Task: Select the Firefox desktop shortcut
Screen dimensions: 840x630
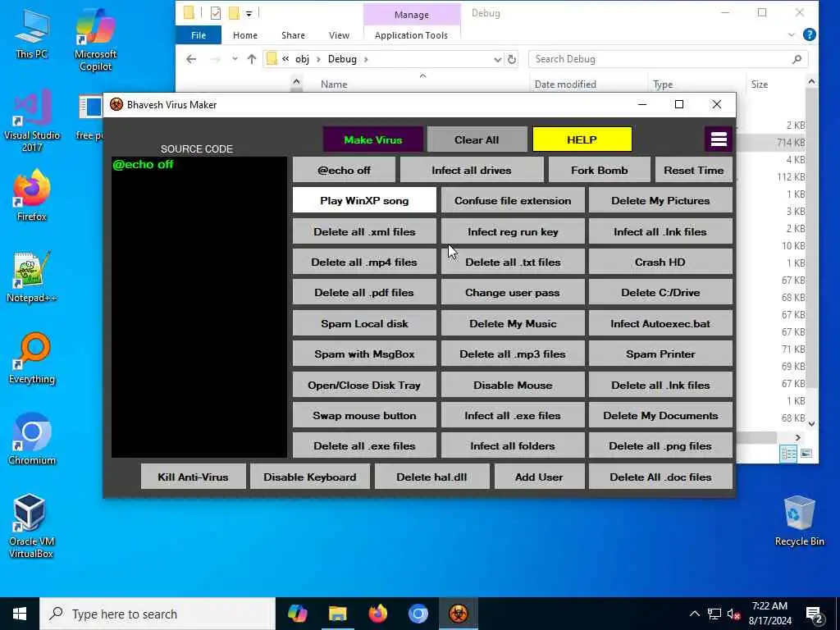Action: 32,195
